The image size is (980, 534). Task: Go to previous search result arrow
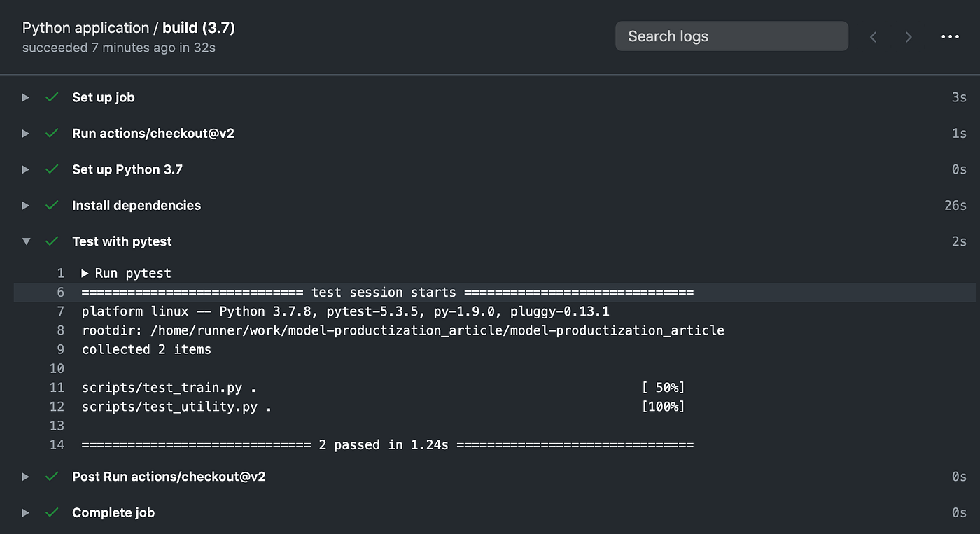(x=874, y=37)
